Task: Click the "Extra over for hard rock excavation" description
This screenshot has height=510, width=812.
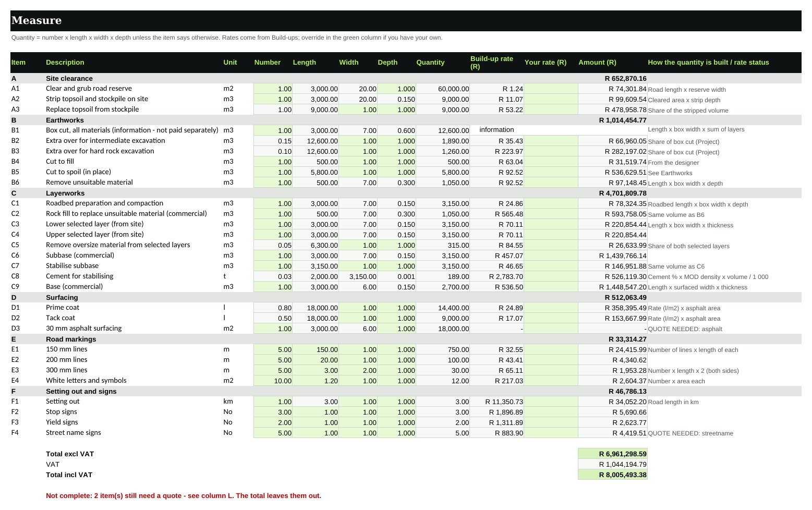Action: tap(100, 151)
